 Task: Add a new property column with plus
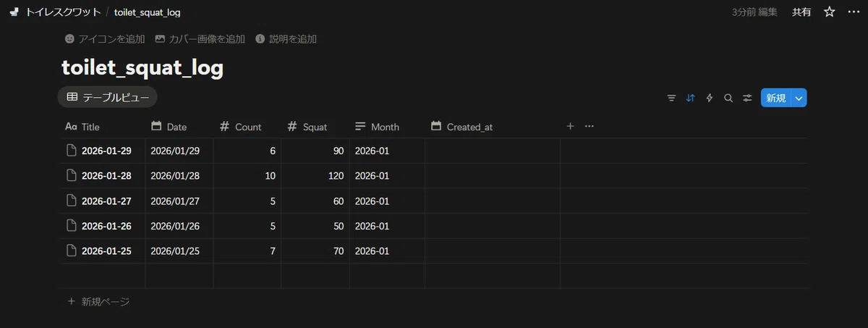point(570,126)
